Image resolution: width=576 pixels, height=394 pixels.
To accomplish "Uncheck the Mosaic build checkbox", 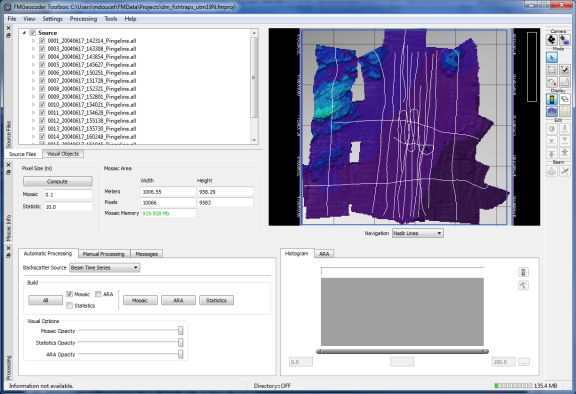I will (69, 294).
